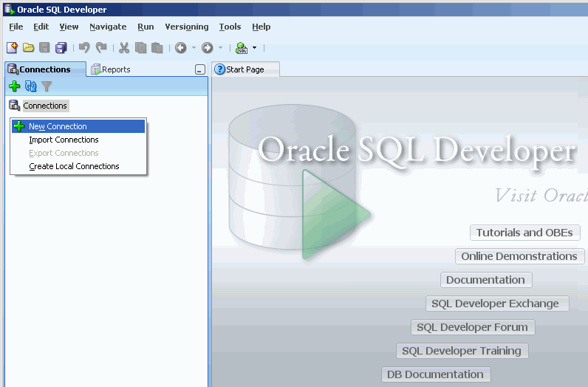The height and width of the screenshot is (387, 588).
Task: Open the SQL Worksheet dropdown arrow
Action: (255, 47)
